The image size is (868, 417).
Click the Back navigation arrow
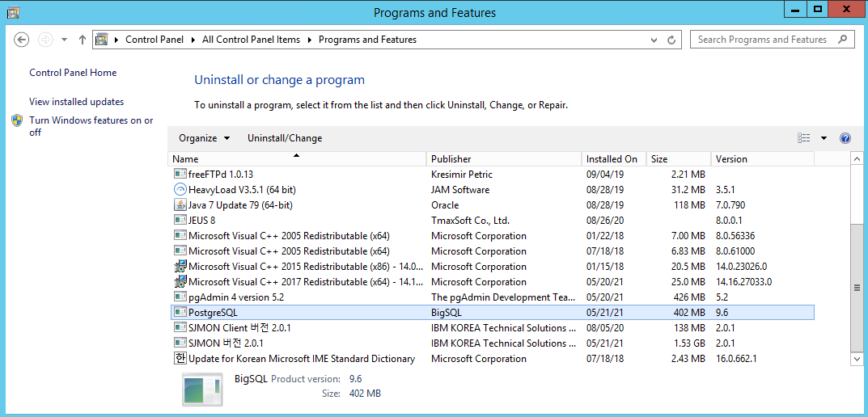pos(22,40)
